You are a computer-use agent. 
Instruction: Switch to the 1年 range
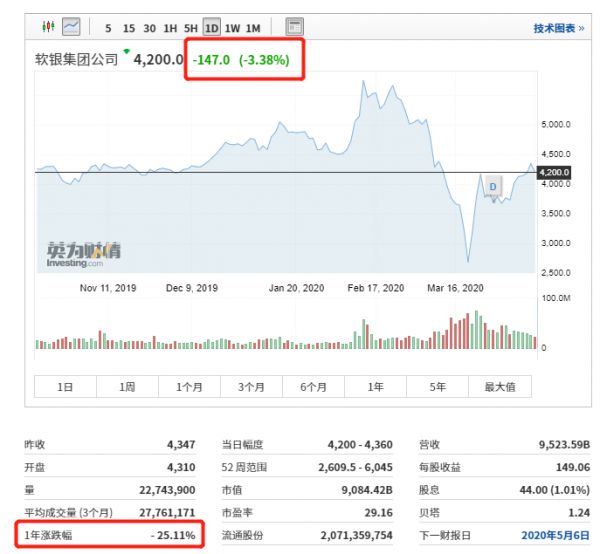[x=375, y=386]
